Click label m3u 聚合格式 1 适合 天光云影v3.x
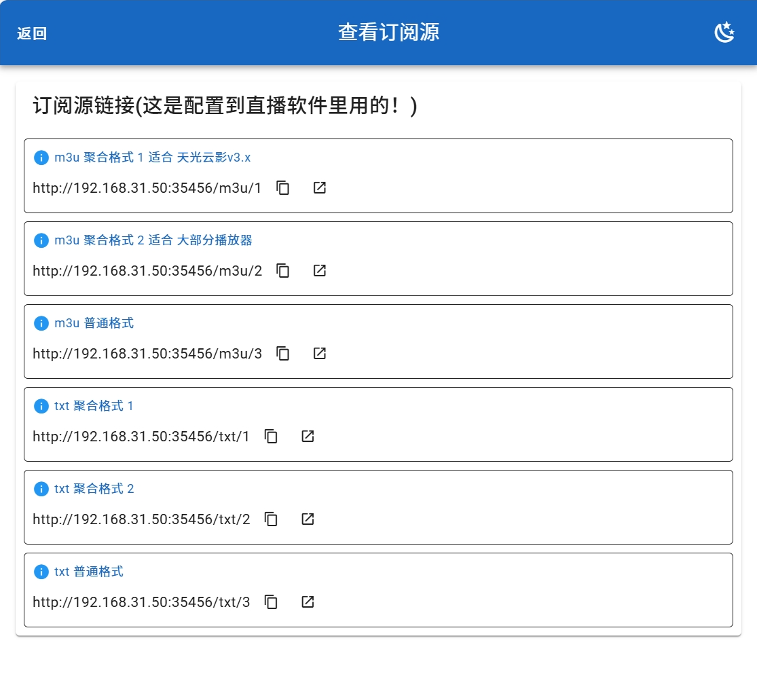The height and width of the screenshot is (700, 757). coord(153,158)
